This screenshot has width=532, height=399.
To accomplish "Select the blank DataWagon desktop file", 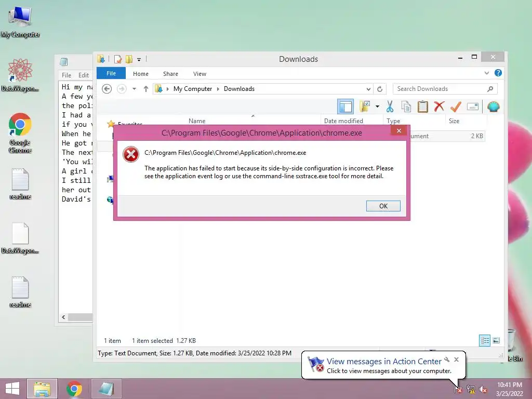I will [x=20, y=238].
